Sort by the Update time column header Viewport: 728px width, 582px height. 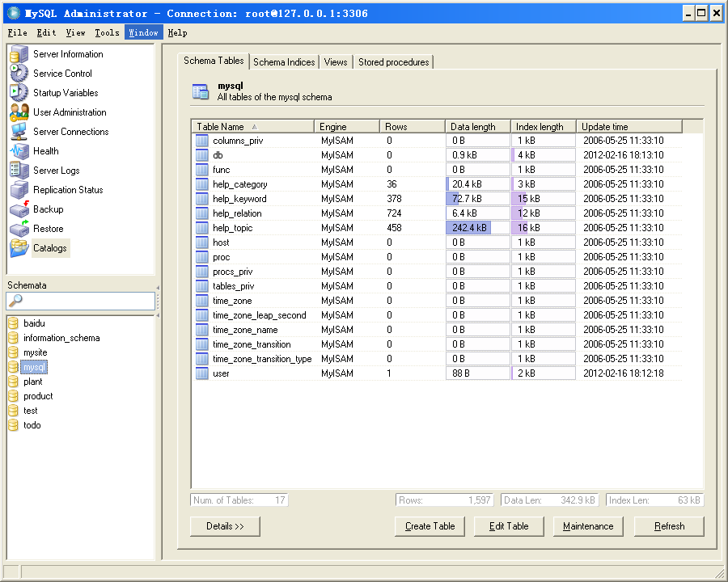629,127
